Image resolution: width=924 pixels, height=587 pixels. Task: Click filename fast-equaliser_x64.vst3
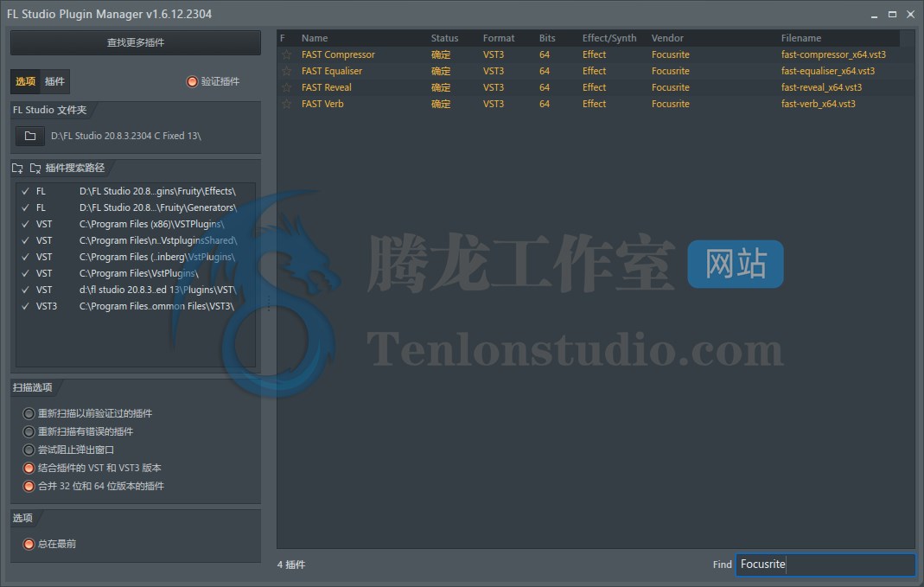(x=828, y=71)
